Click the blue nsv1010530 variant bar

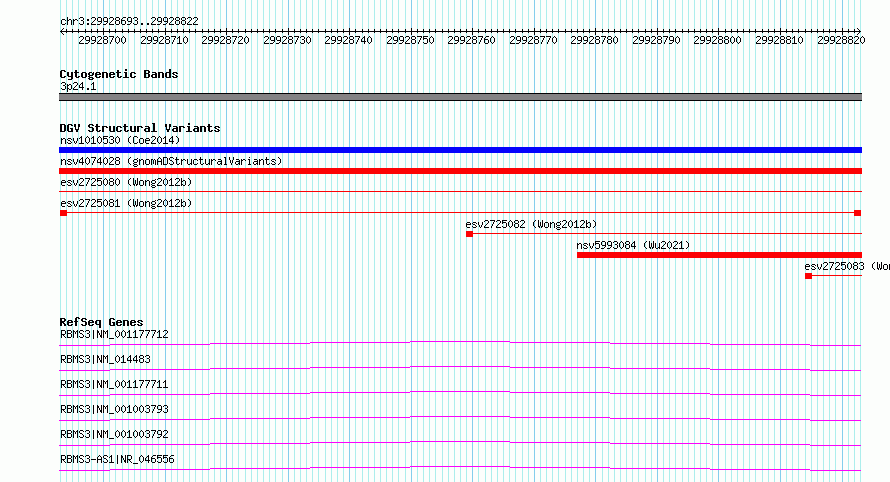click(x=460, y=150)
